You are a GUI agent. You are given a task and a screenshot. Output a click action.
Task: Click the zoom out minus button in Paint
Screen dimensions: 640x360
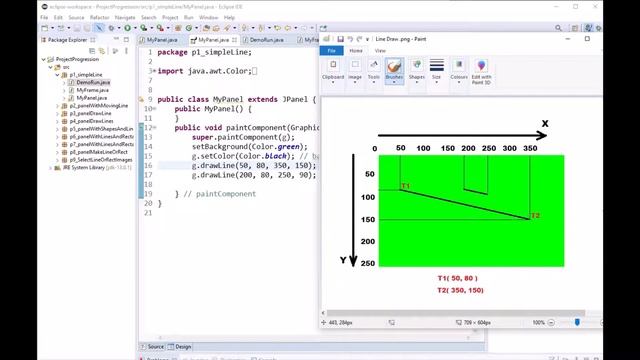[x=551, y=322]
